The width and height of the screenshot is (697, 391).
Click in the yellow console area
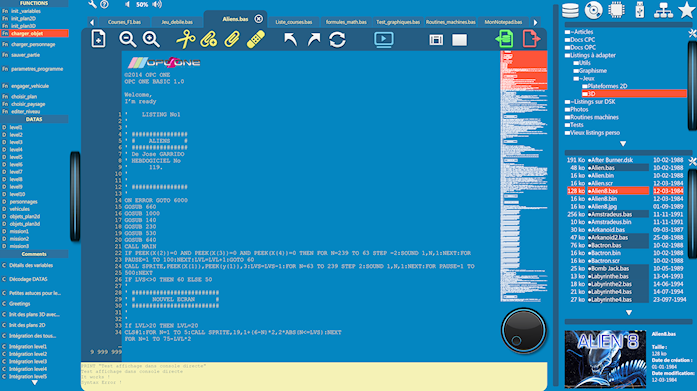(314, 376)
